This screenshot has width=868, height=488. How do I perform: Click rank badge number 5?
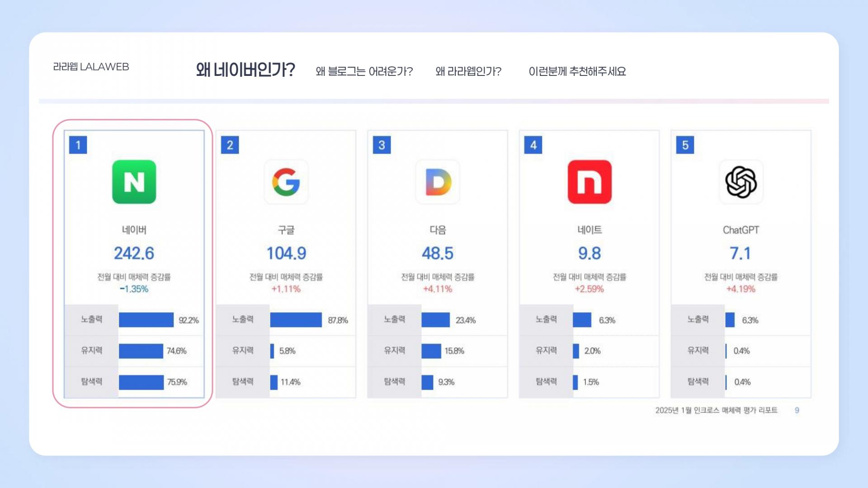(x=685, y=145)
